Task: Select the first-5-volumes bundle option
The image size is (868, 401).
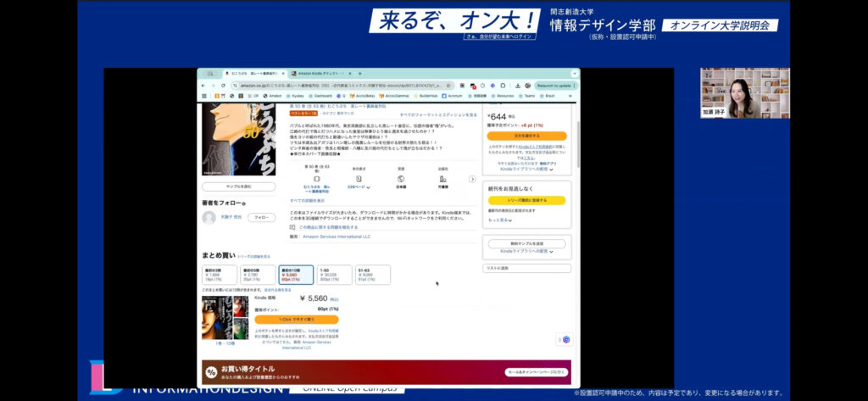Action: [259, 275]
